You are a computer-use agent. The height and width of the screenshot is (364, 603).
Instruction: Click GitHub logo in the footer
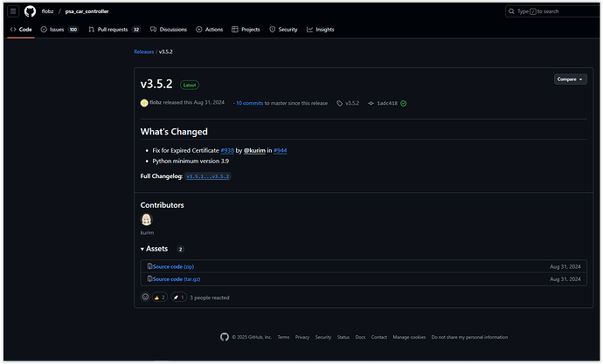pyautogui.click(x=225, y=337)
